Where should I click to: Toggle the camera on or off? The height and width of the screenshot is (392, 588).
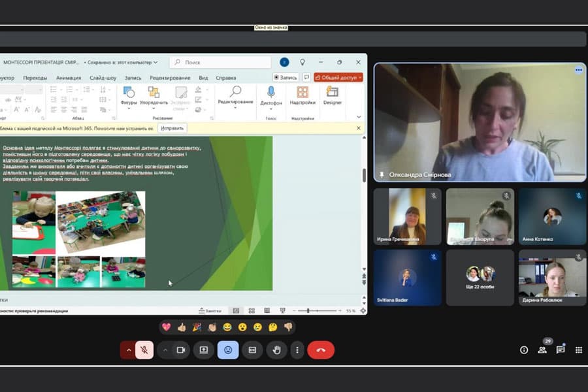pyautogui.click(x=181, y=350)
